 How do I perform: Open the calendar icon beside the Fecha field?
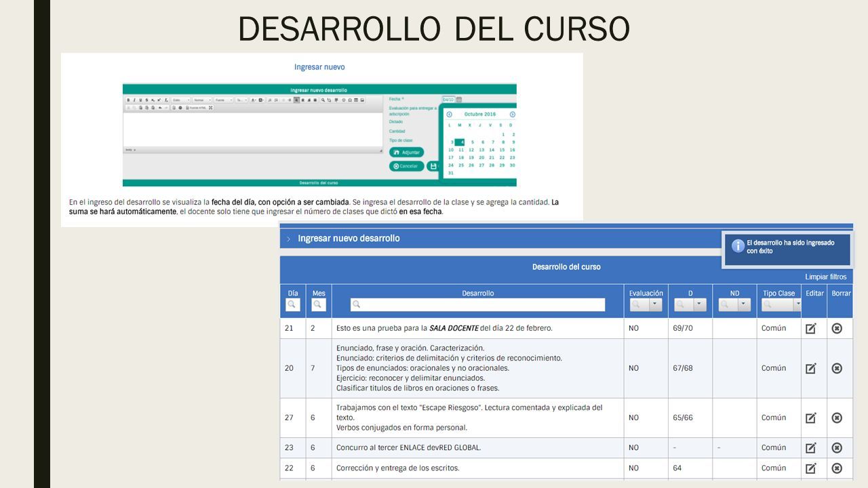459,100
